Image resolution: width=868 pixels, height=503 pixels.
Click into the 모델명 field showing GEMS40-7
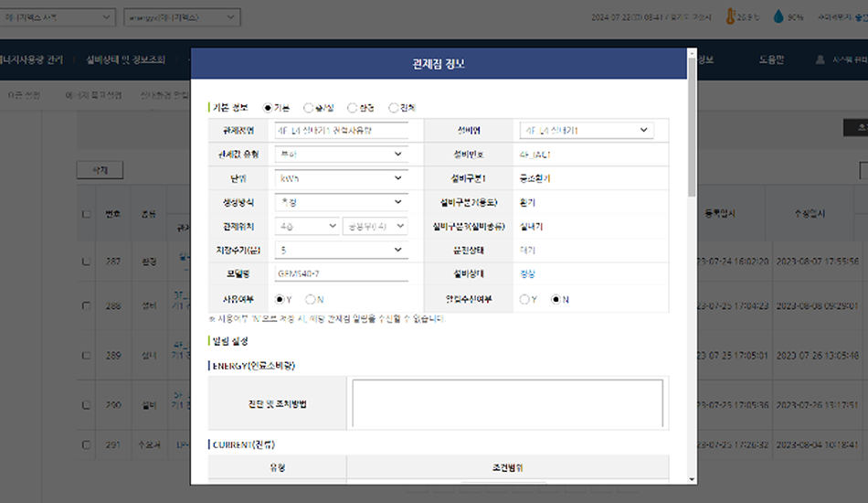pyautogui.click(x=340, y=273)
